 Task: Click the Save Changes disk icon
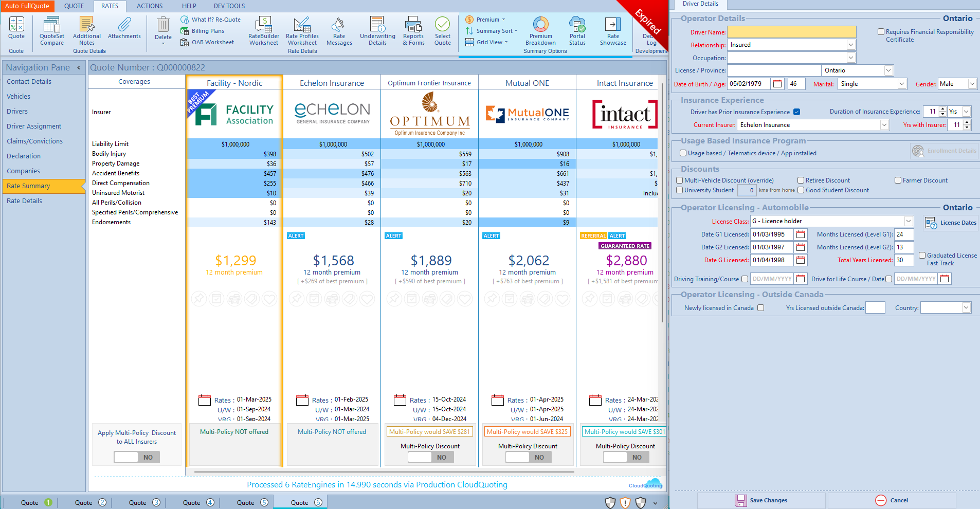[741, 500]
